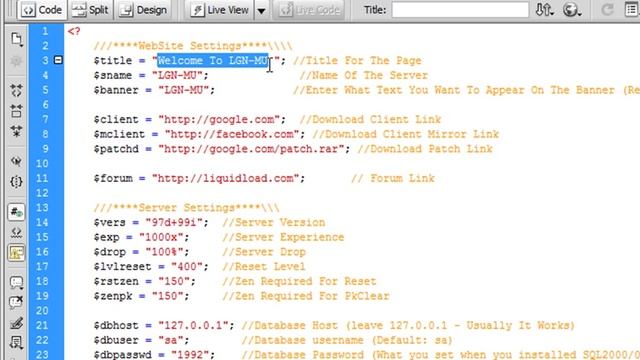Switch to Split view
This screenshot has height=360, width=640.
90,10
